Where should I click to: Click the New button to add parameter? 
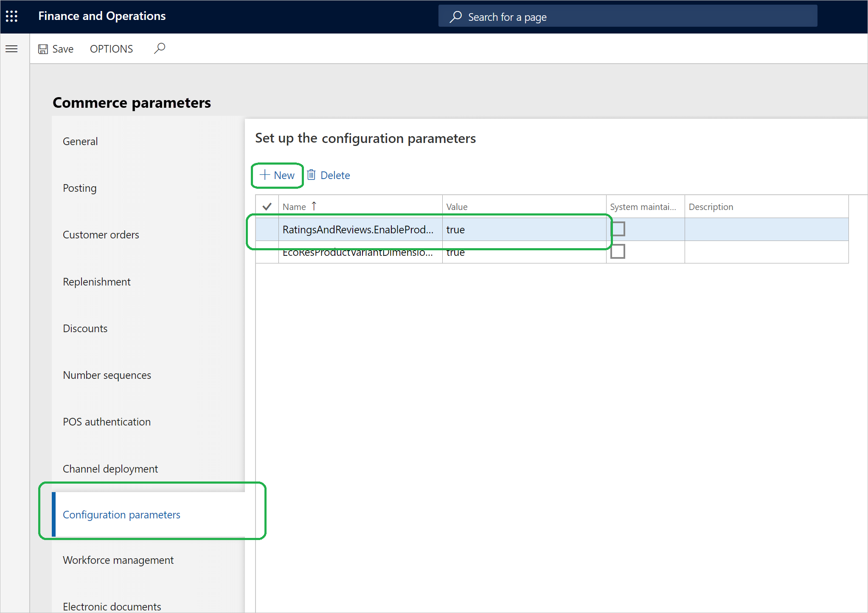(278, 175)
